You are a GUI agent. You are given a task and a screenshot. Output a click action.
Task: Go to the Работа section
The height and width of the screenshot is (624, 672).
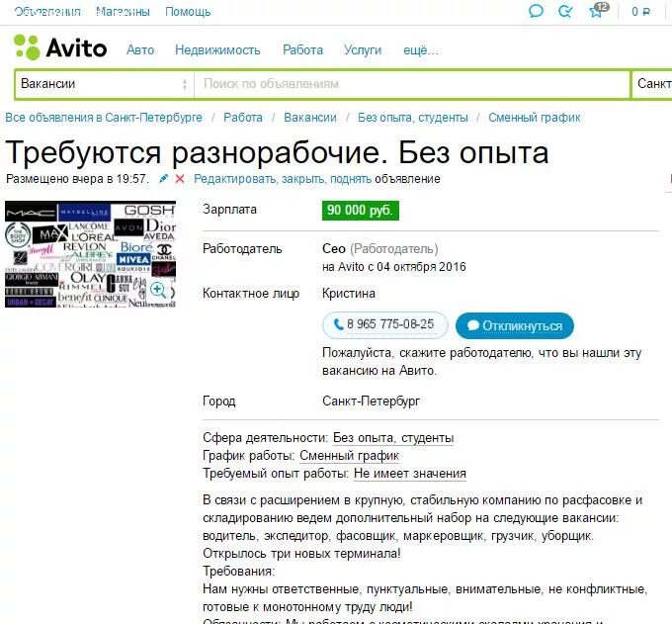click(x=302, y=50)
